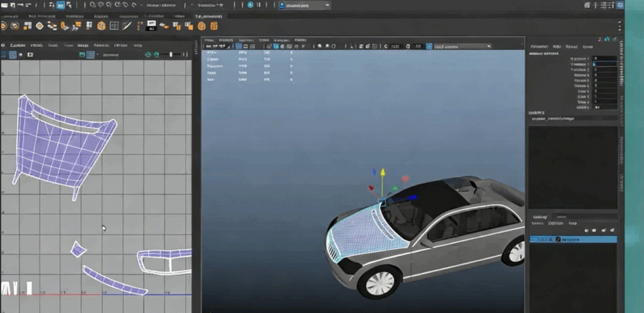This screenshot has height=313, width=644.
Task: Switch to the Display tab in layer editor
Action: pyautogui.click(x=540, y=217)
